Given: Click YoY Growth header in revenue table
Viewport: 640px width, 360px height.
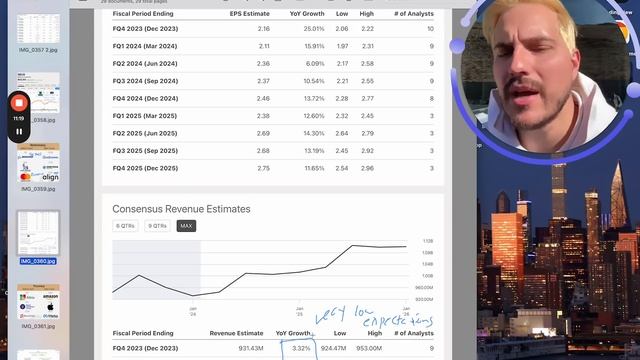Looking at the screenshot, I should coord(293,333).
